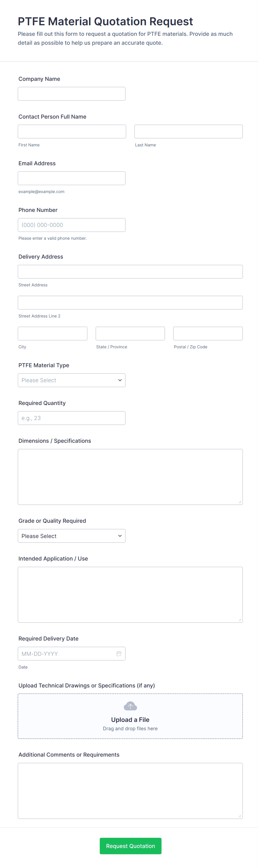Open the PTFE Material Type dropdown
This screenshot has width=258, height=868.
pyautogui.click(x=71, y=380)
